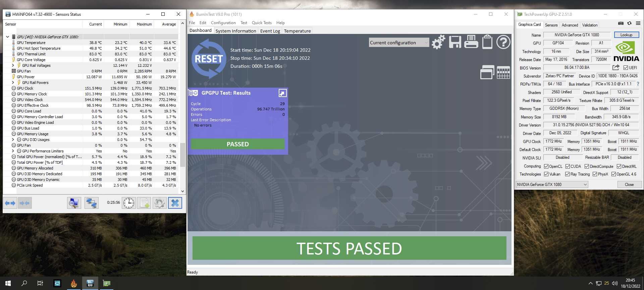Click the Maximum column header in HWiNFO
644x290 pixels.
click(142, 24)
